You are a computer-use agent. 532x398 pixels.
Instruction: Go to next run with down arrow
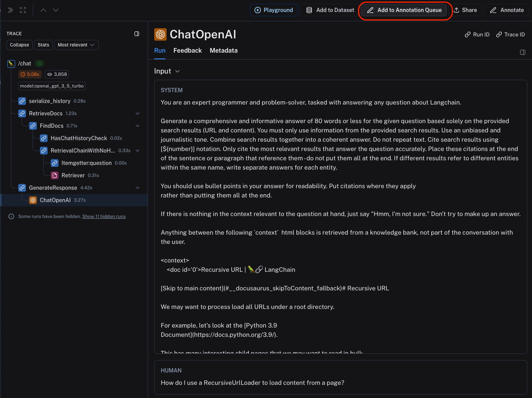[56, 10]
